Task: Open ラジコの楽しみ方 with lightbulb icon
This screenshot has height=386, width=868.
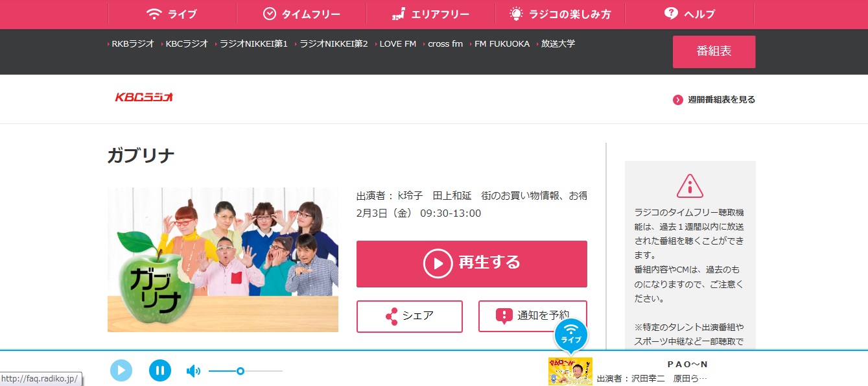Action: [560, 14]
